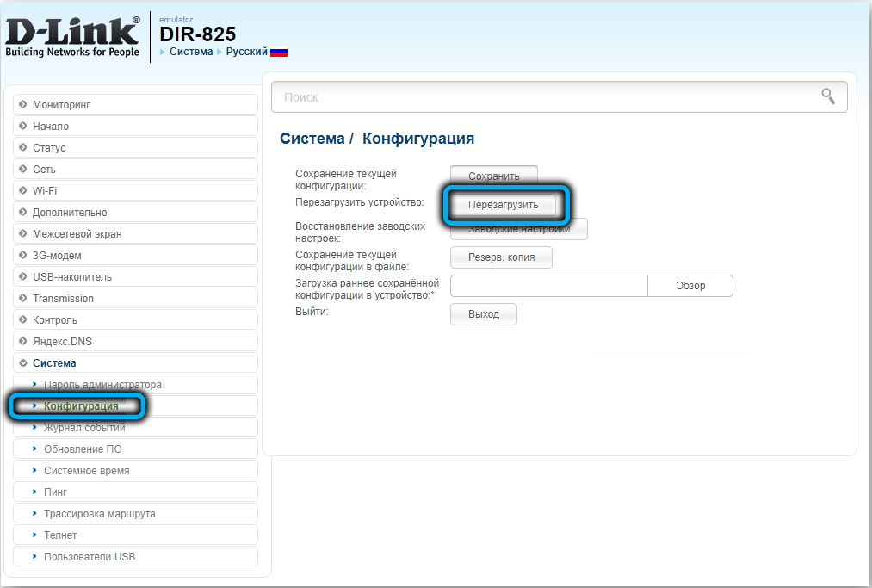Image resolution: width=872 pixels, height=588 pixels.
Task: Click the Поиск search input field
Action: point(542,97)
